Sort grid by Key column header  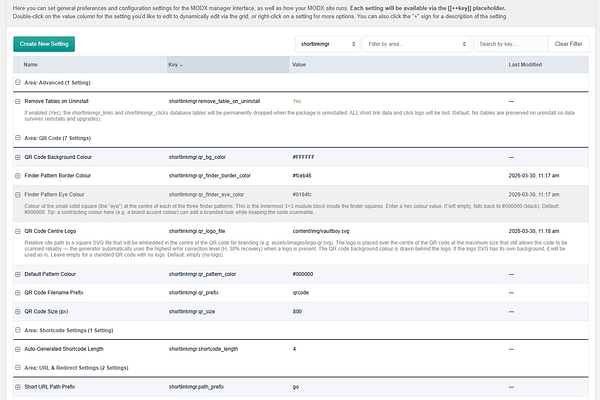228,65
